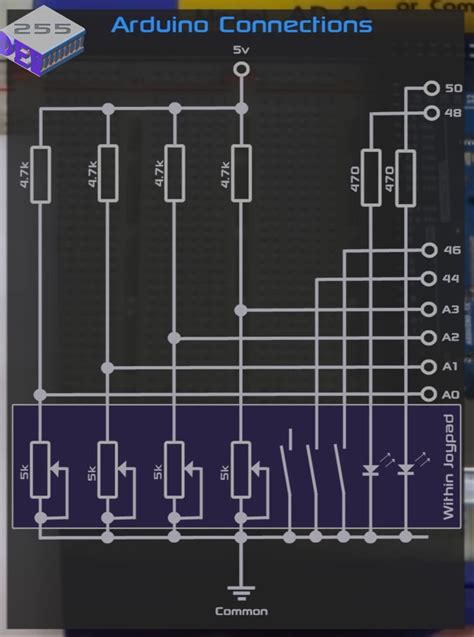Screen dimensions: 474x637
Task: Click the 5k potentiometer on the A1 line
Action: point(108,470)
